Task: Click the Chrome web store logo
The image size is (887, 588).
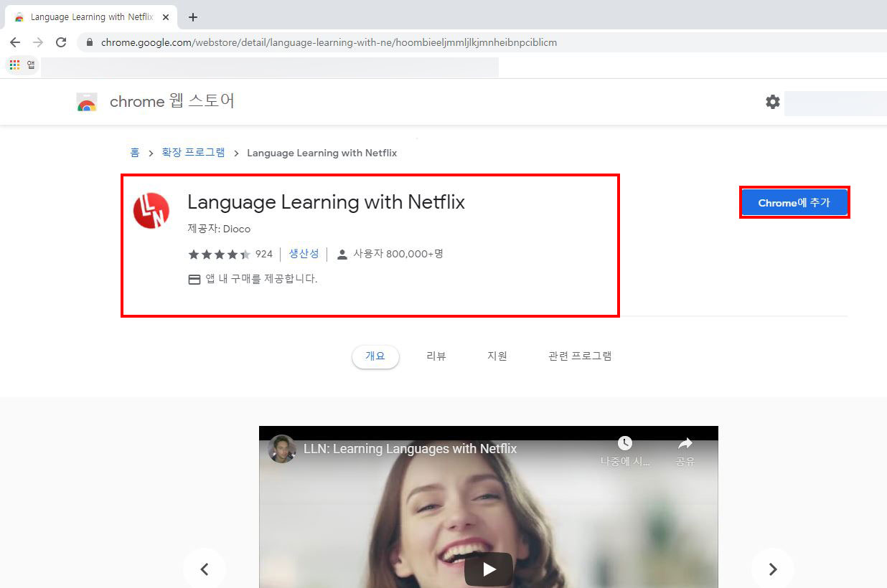Action: [87, 102]
